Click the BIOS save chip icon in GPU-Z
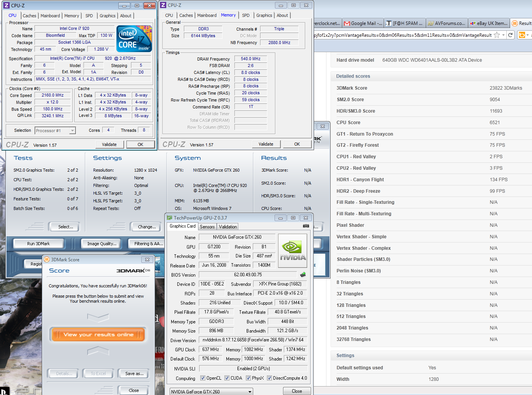Viewport: 532px width, 395px height. pyautogui.click(x=303, y=275)
